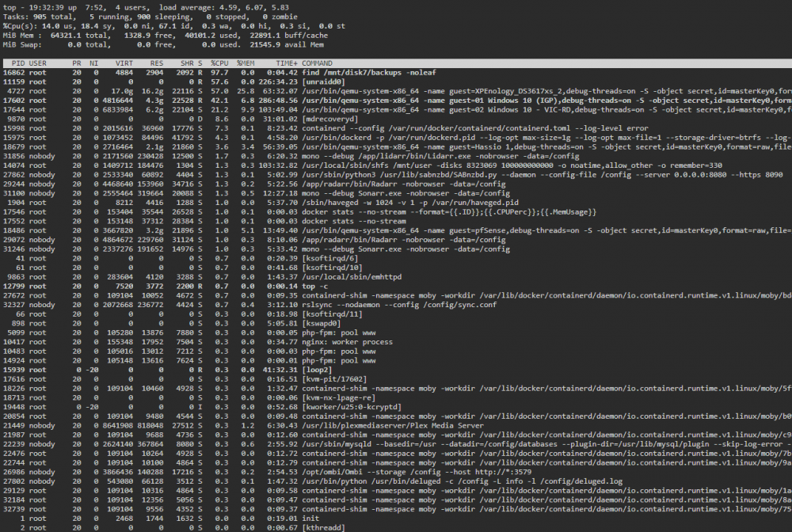The width and height of the screenshot is (792, 532).
Task: Click the docker stats --format command
Action: click(x=449, y=212)
